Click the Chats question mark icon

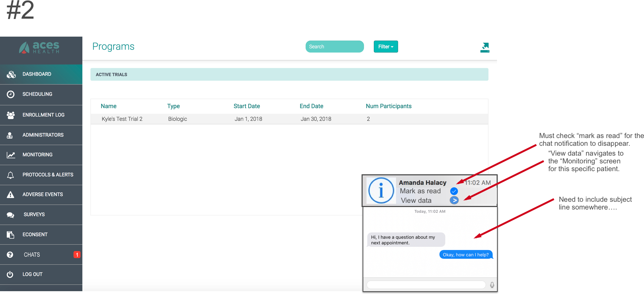(10, 255)
